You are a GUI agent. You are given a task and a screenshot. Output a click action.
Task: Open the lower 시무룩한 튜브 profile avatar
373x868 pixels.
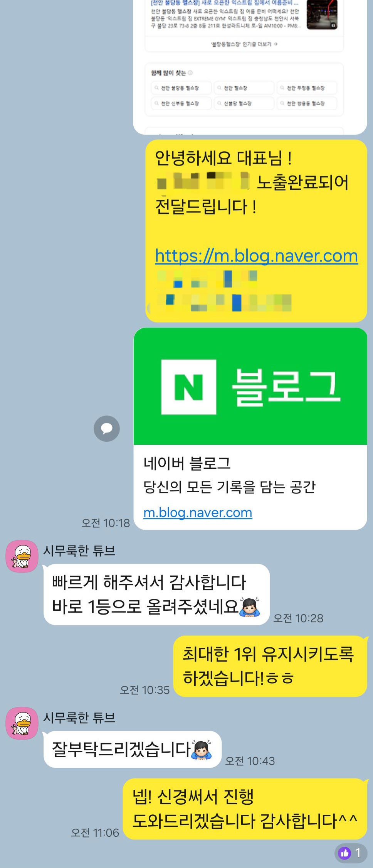click(x=22, y=723)
